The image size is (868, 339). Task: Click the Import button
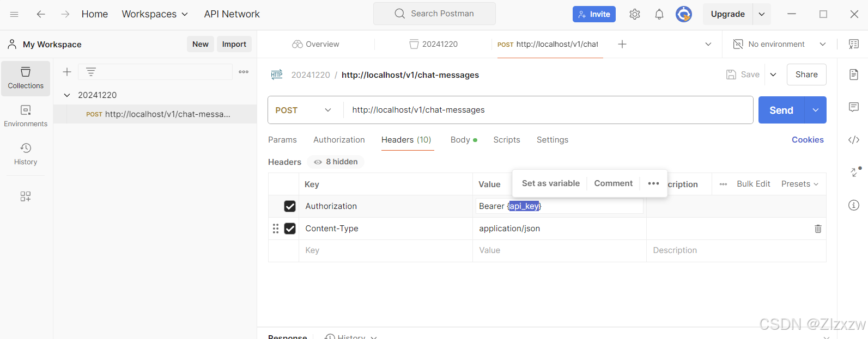coord(234,44)
